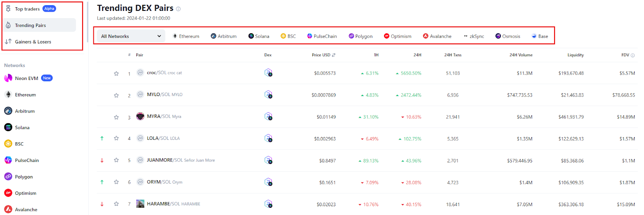Filter pairs by Polygon tab
Viewport: 644px width, 215px height.
click(x=361, y=36)
